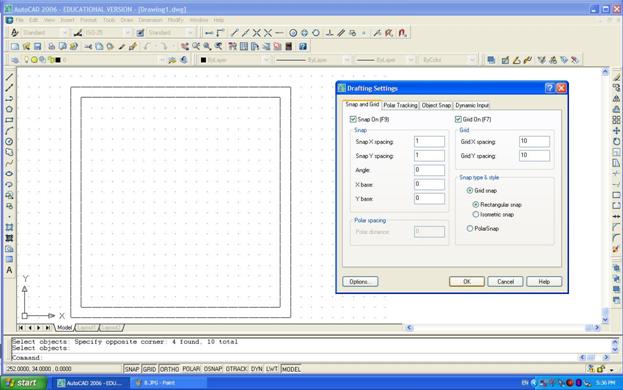This screenshot has height=390, width=623.
Task: Uncheck the Grid On (F7) checkbox
Action: [x=458, y=119]
